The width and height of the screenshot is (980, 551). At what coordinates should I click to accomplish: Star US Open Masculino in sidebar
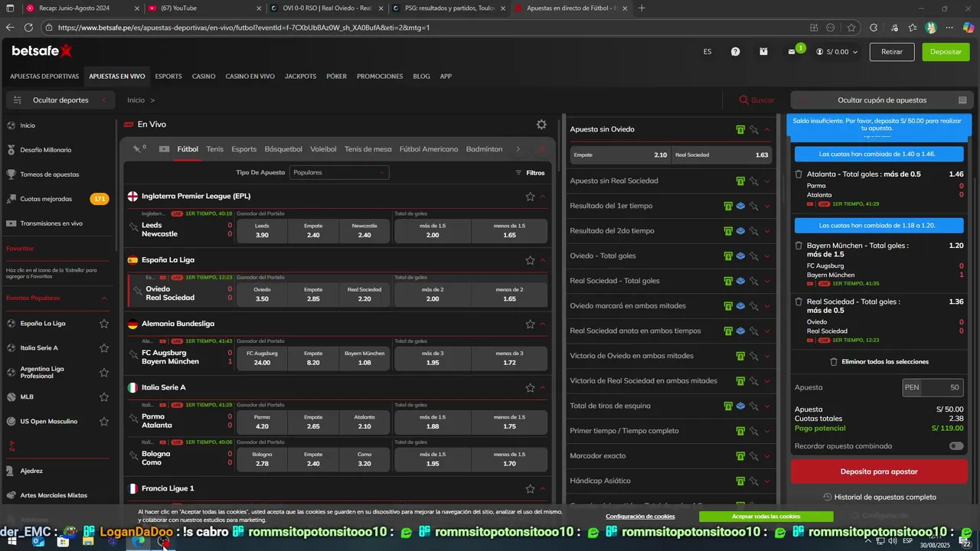tap(104, 422)
